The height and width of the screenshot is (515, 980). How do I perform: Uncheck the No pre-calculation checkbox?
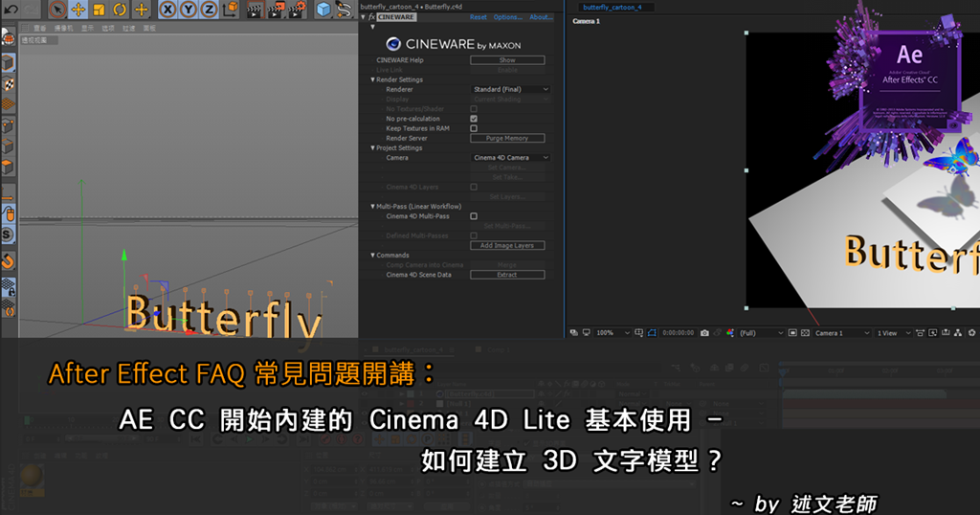click(x=474, y=119)
